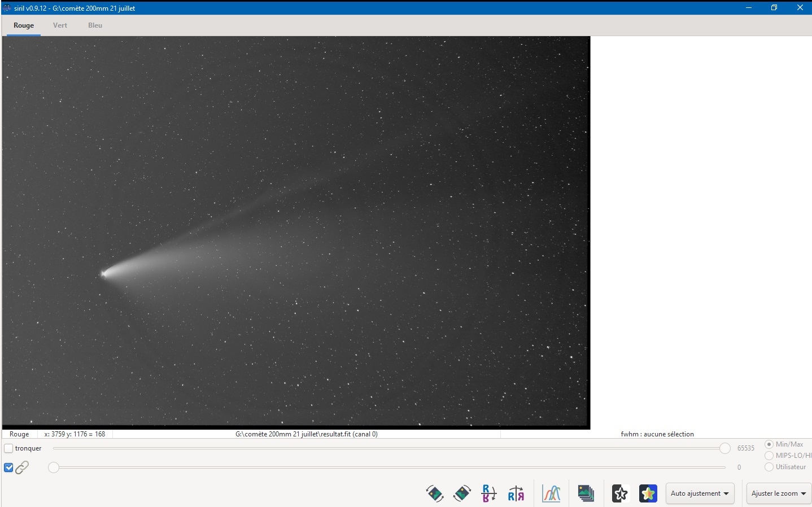Switch to the Bleu channel tab
Viewport: 812px width, 507px height.
tap(95, 25)
